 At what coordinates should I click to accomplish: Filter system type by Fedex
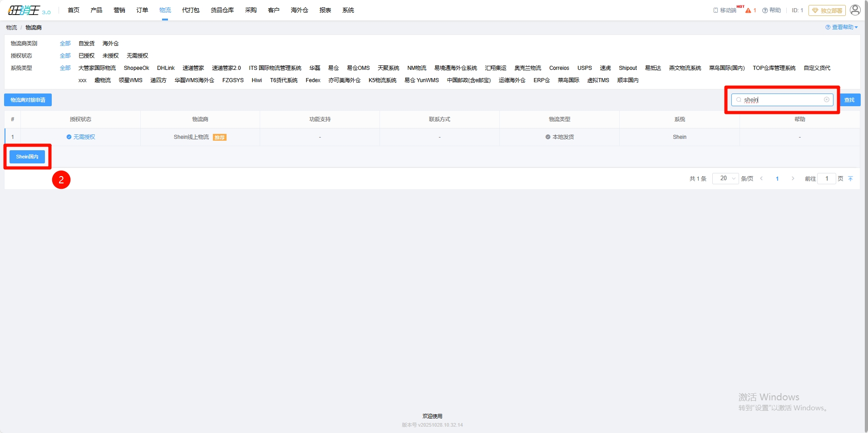[x=313, y=80]
